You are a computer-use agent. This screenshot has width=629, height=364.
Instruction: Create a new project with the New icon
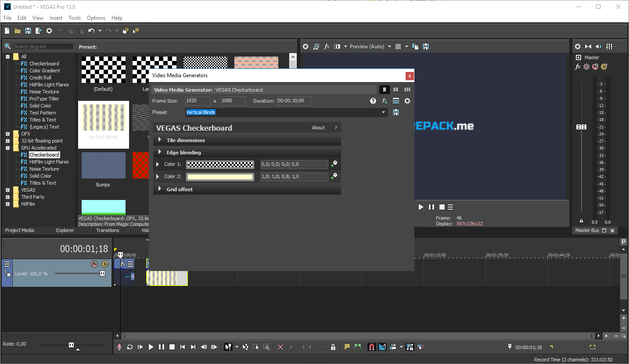point(7,31)
